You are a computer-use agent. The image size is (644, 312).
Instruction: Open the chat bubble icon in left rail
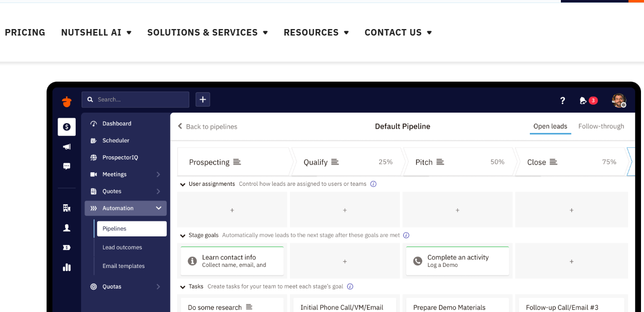tap(67, 166)
